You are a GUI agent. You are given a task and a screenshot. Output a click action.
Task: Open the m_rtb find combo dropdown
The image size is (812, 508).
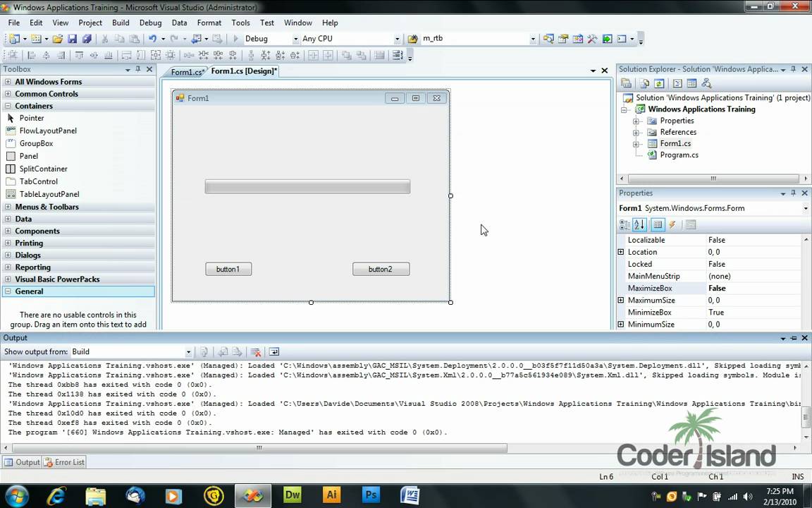coord(532,39)
